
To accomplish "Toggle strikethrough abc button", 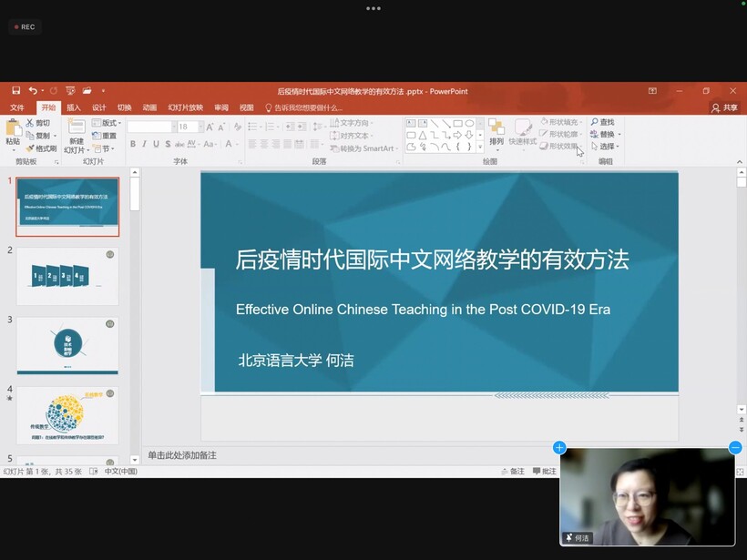I will pyautogui.click(x=179, y=144).
